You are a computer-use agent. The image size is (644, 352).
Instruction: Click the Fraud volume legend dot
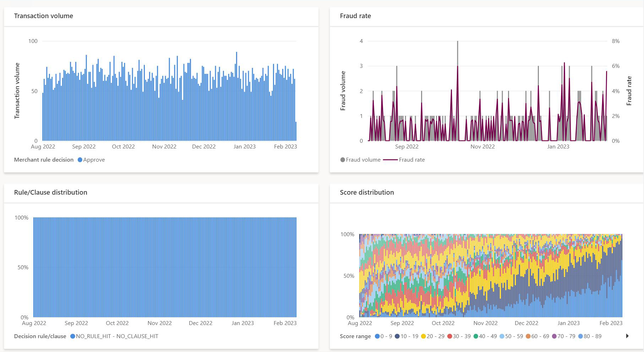[343, 160]
